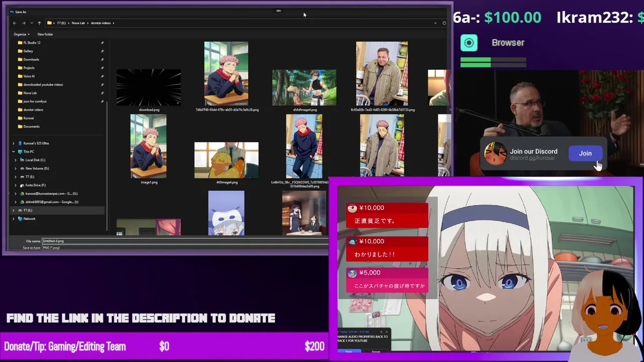Click pin icon next to Downloads
Screen dimensions: 644x362
tap(102, 59)
